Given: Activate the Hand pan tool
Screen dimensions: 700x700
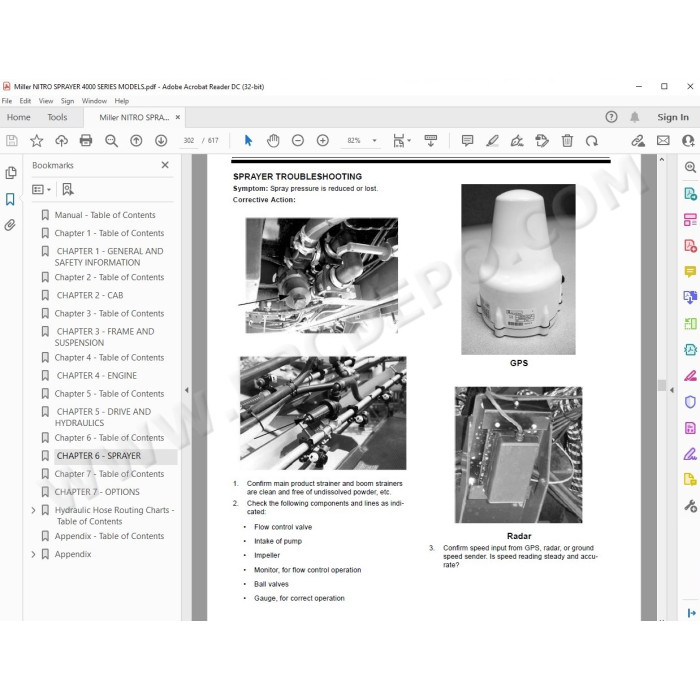Looking at the screenshot, I should point(273,141).
